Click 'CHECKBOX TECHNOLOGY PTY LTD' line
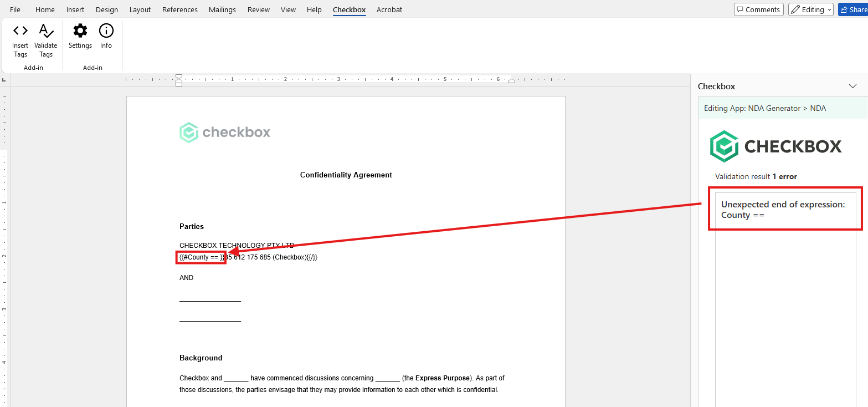This screenshot has height=407, width=868. coord(237,246)
